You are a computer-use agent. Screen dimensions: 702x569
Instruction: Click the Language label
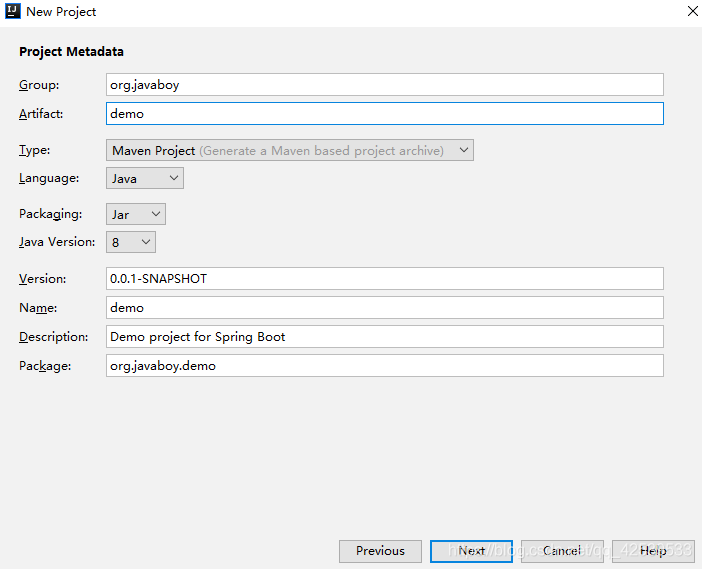click(49, 178)
